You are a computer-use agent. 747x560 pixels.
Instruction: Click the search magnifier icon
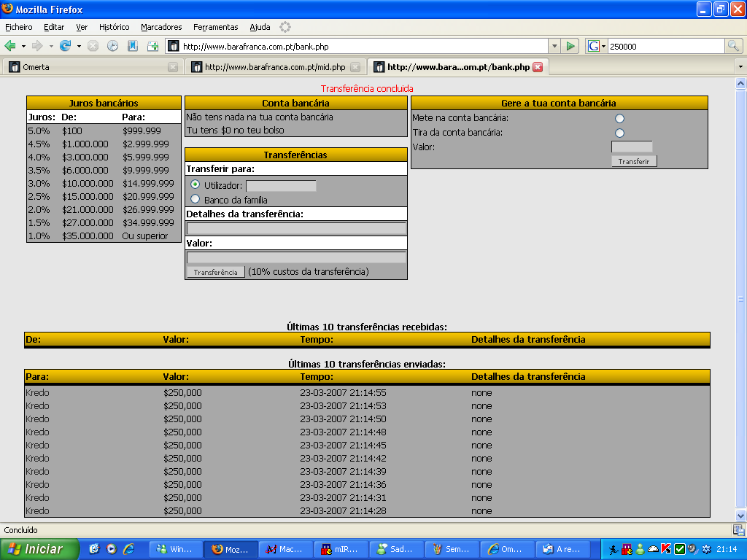tap(733, 46)
